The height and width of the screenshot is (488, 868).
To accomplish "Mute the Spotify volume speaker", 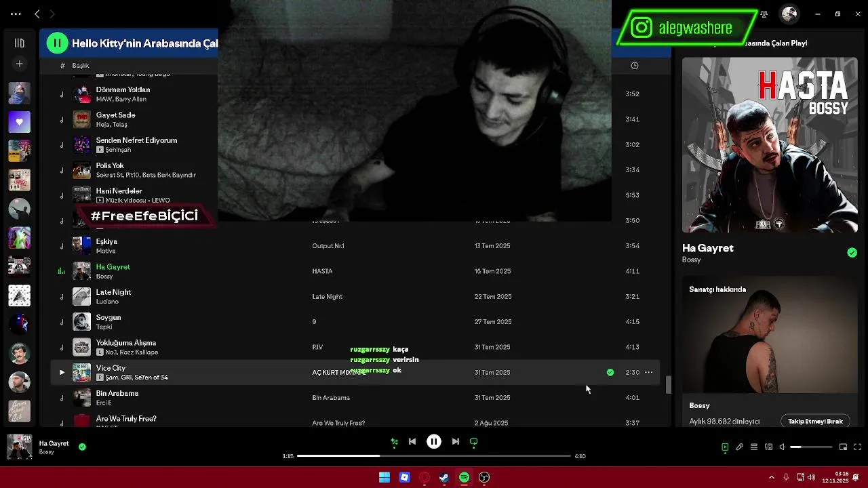I will (x=782, y=447).
